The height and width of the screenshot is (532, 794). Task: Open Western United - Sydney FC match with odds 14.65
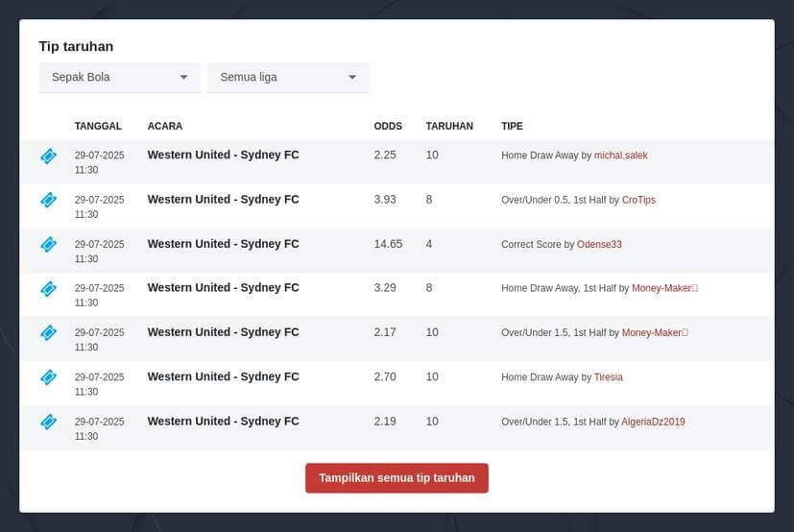point(224,244)
